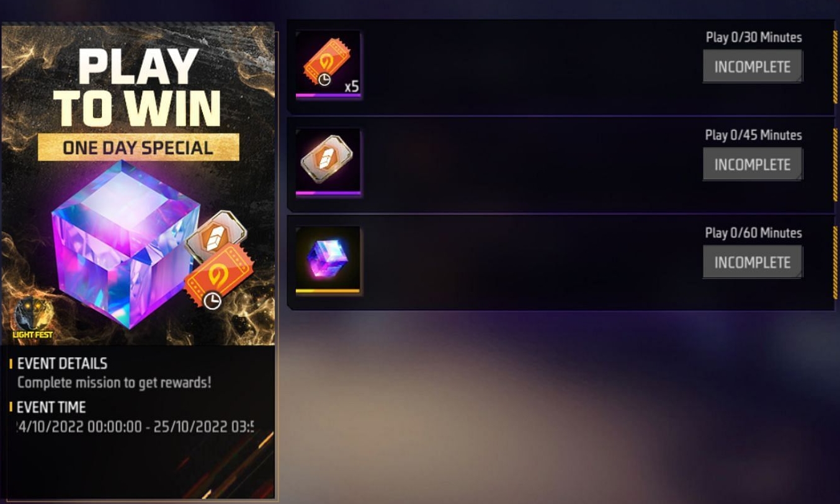Select the Play 0/60 Minutes mission label
Image resolution: width=840 pixels, height=504 pixels.
[x=754, y=233]
